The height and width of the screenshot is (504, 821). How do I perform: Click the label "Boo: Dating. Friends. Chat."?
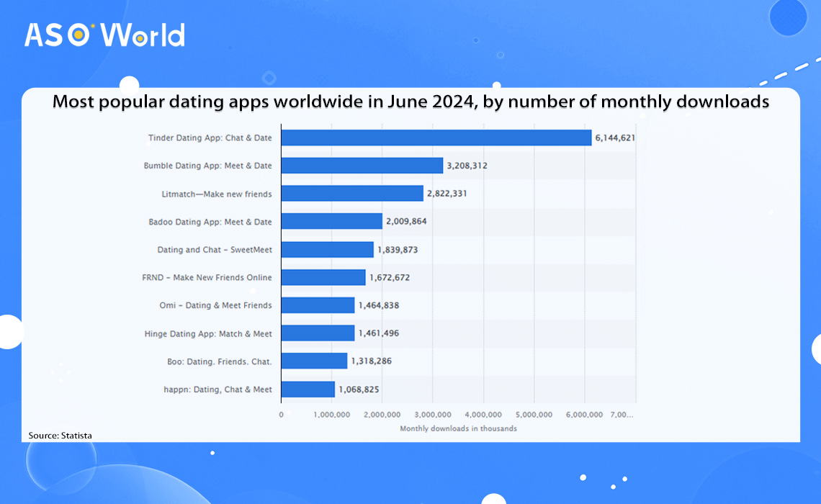click(220, 361)
